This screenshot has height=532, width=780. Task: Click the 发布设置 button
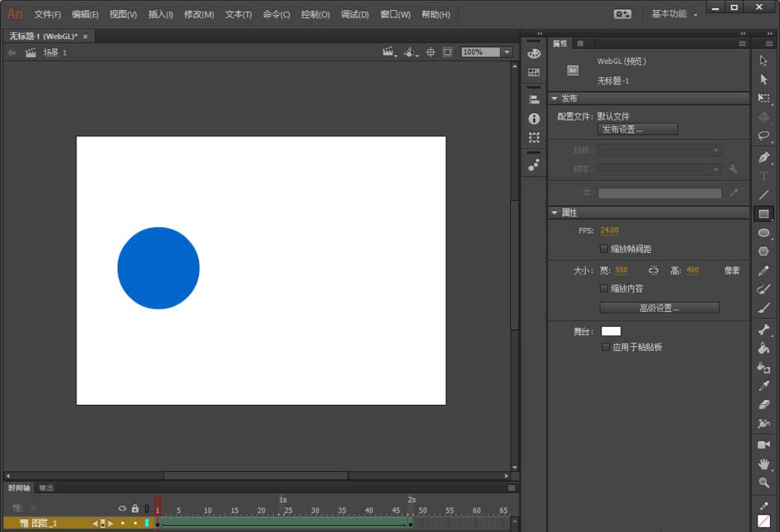[x=637, y=129]
